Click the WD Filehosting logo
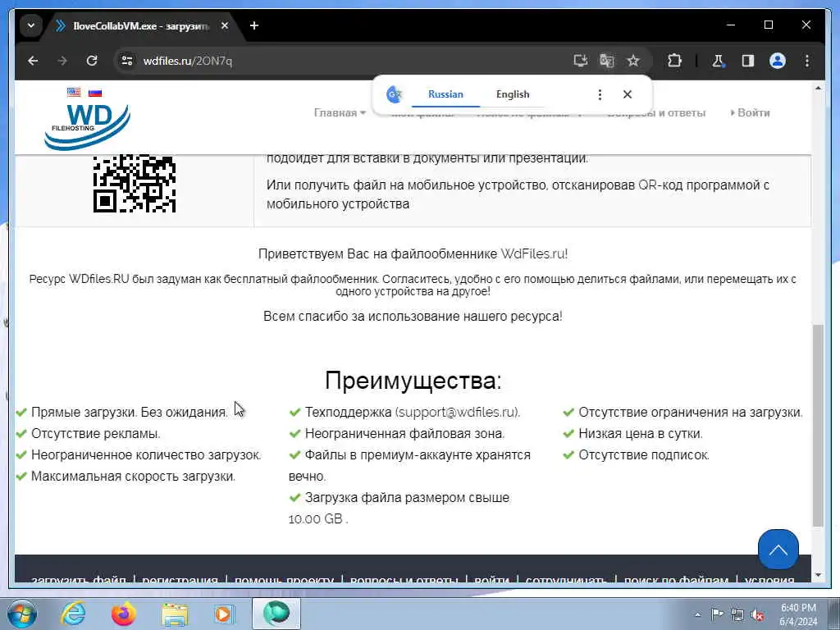This screenshot has height=630, width=840. click(x=87, y=126)
